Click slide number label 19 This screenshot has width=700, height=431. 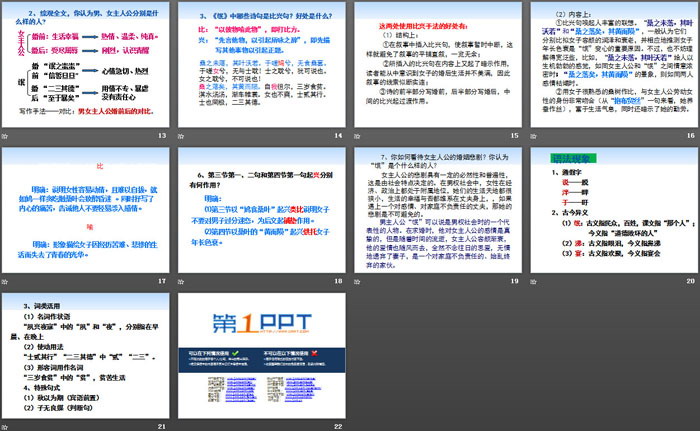click(x=515, y=281)
